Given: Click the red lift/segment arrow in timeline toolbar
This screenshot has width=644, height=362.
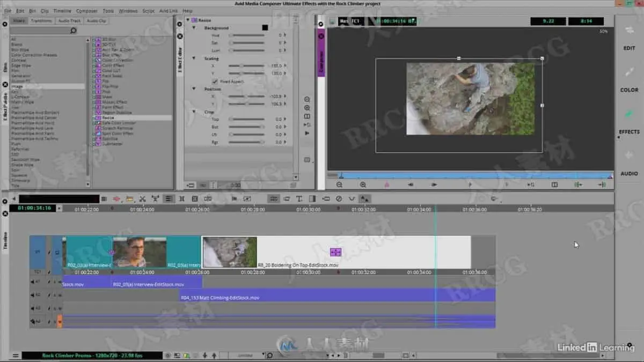Looking at the screenshot, I should point(116,199).
